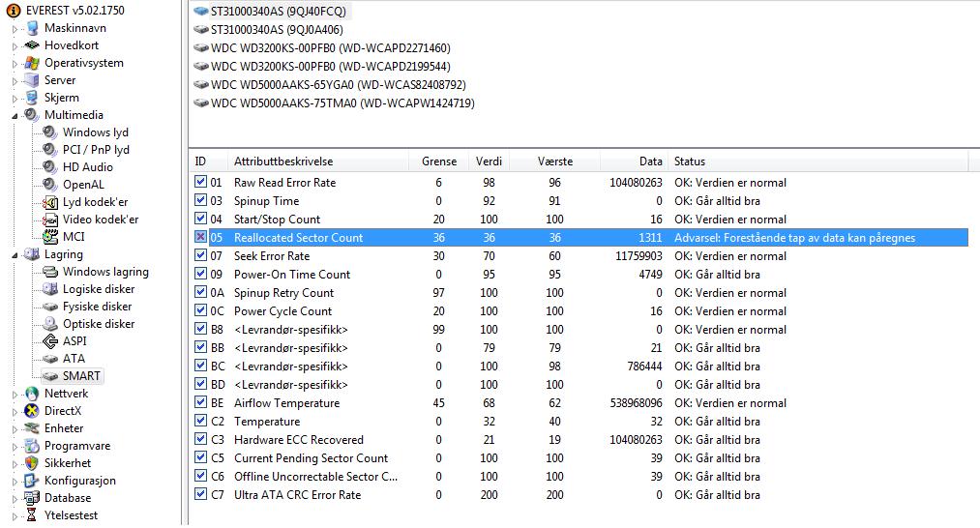Viewport: 980px width, 528px height.
Task: Click the Database icon
Action: tap(31, 498)
